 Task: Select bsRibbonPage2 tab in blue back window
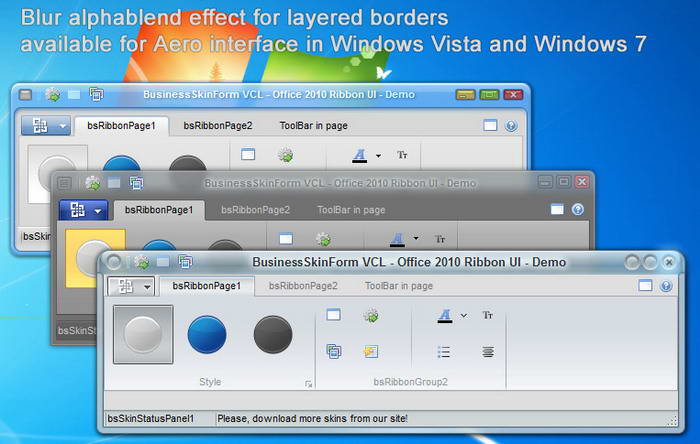click(218, 126)
